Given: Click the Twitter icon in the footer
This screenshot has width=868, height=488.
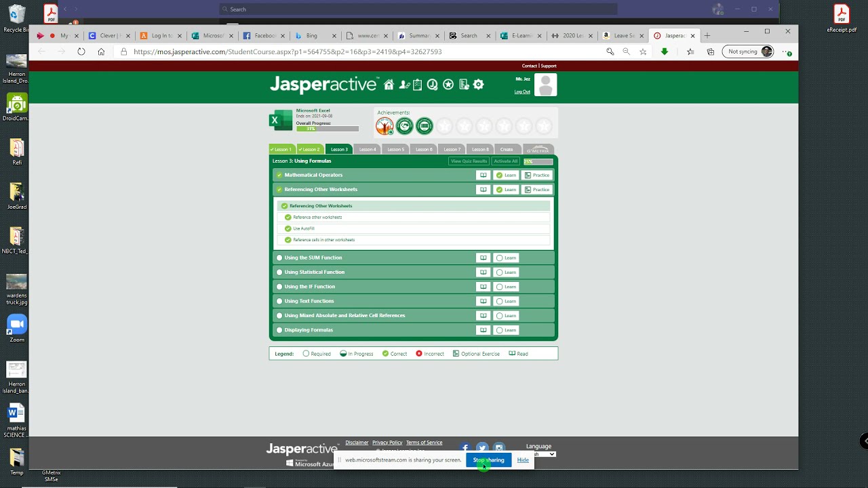Looking at the screenshot, I should (x=482, y=447).
